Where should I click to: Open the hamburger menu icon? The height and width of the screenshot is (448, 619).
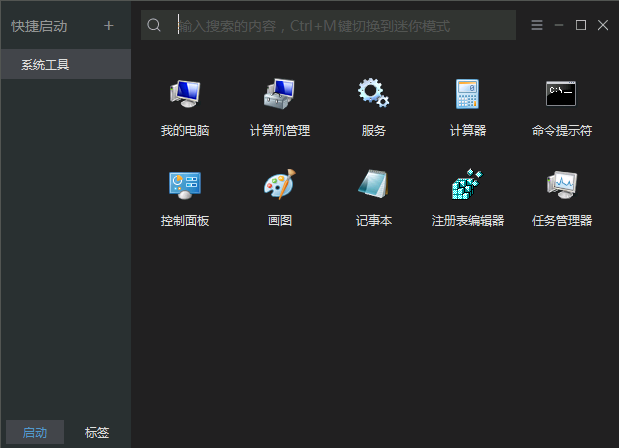(536, 25)
